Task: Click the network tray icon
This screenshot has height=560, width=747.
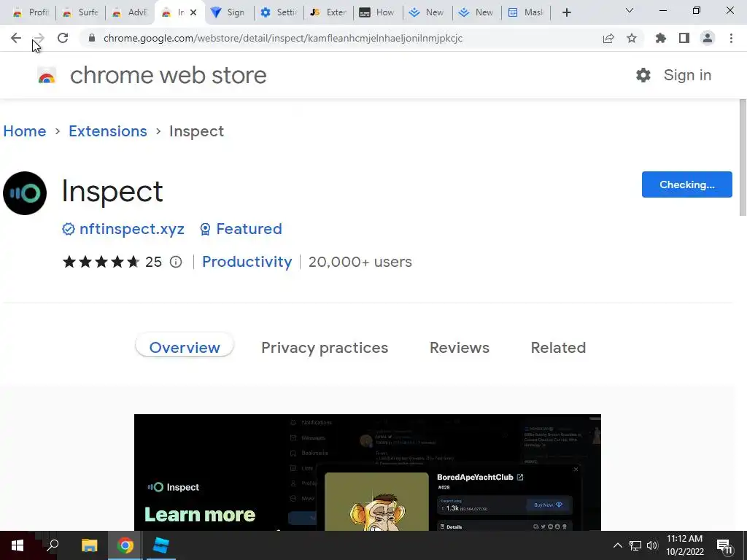Action: click(635, 545)
